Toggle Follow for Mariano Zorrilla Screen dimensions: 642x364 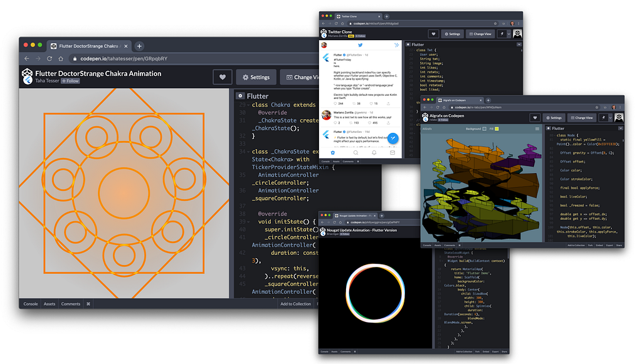point(361,36)
